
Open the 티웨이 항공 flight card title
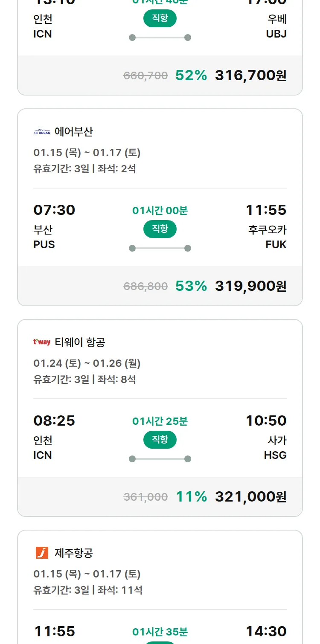[80, 342]
